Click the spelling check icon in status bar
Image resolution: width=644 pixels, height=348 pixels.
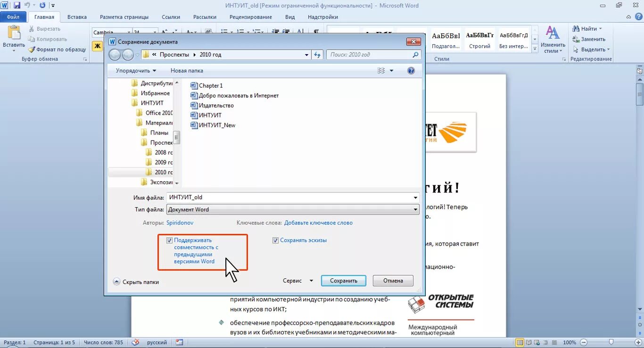(x=135, y=342)
